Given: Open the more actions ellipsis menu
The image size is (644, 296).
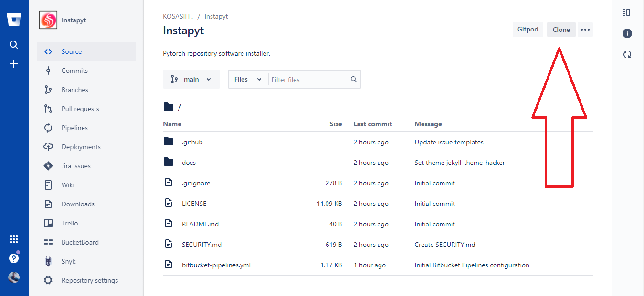Looking at the screenshot, I should coord(585,30).
